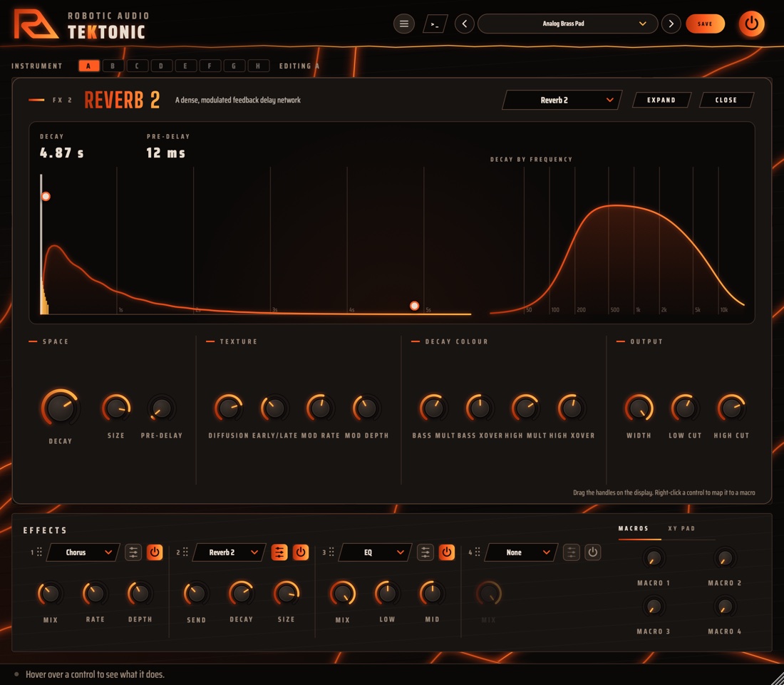Click the CLOSE button of the FX editor
The width and height of the screenshot is (784, 685).
click(x=726, y=100)
